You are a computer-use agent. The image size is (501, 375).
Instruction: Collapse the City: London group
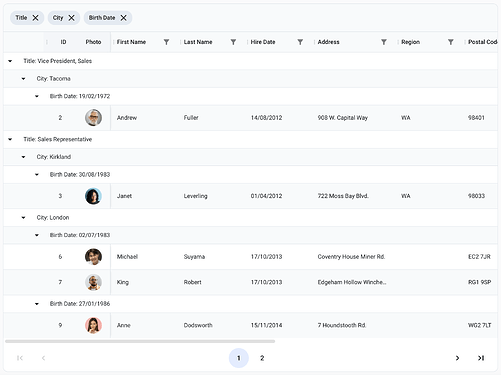pos(23,218)
